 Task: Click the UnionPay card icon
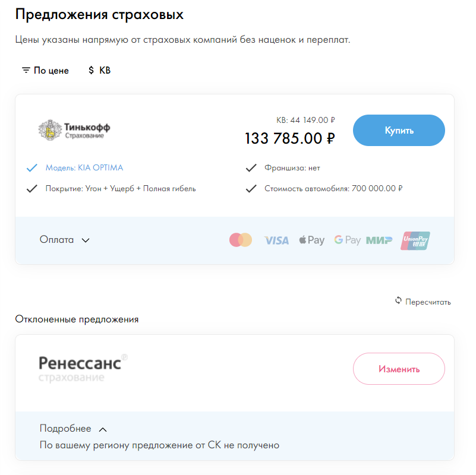pos(415,240)
